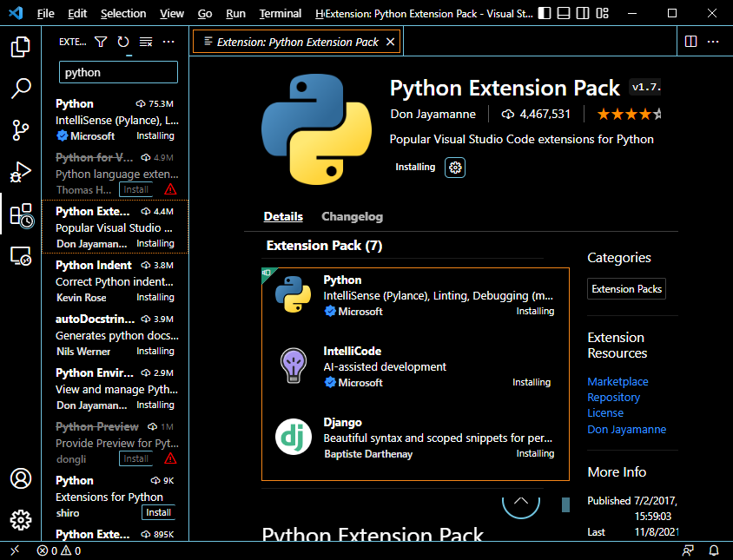Toggle the bottom panel layout button
The width and height of the screenshot is (733, 560).
[564, 13]
